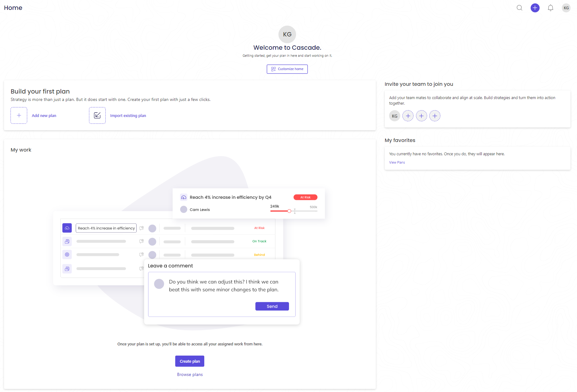
Task: Click the Cam Lewis avatar
Action: (x=184, y=209)
